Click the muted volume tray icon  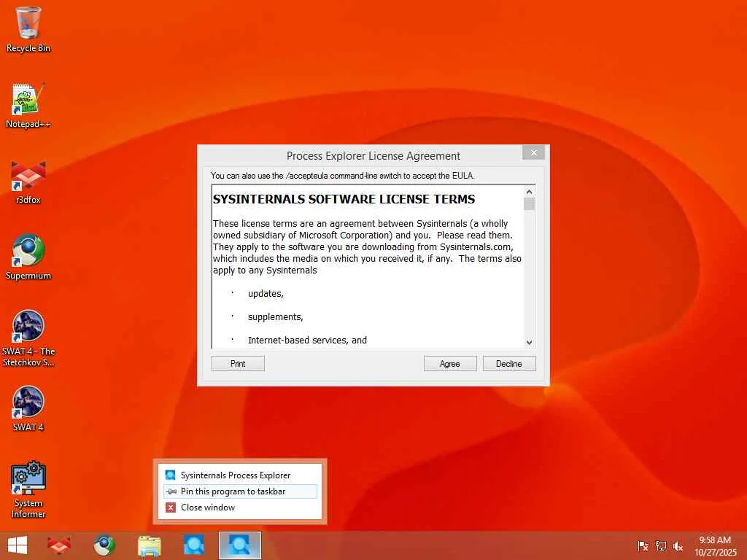[678, 546]
